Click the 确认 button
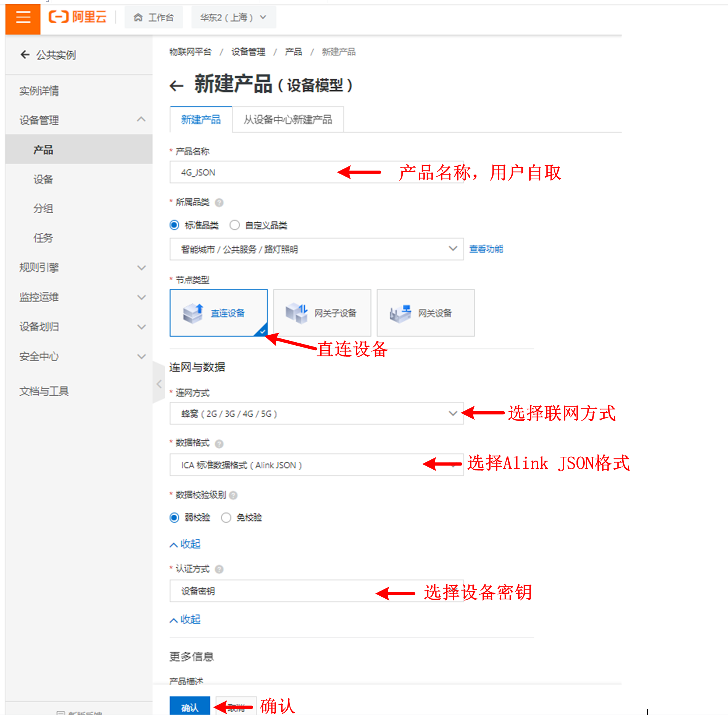728x715 pixels. point(190,707)
